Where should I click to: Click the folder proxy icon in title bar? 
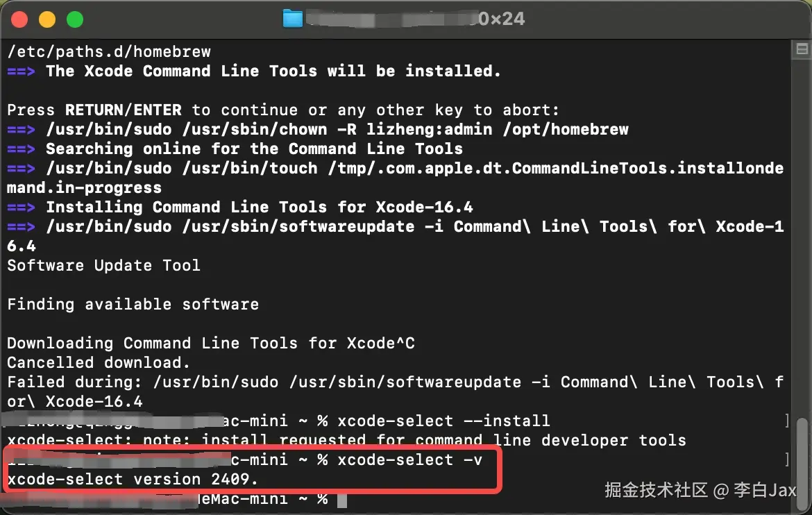point(293,19)
